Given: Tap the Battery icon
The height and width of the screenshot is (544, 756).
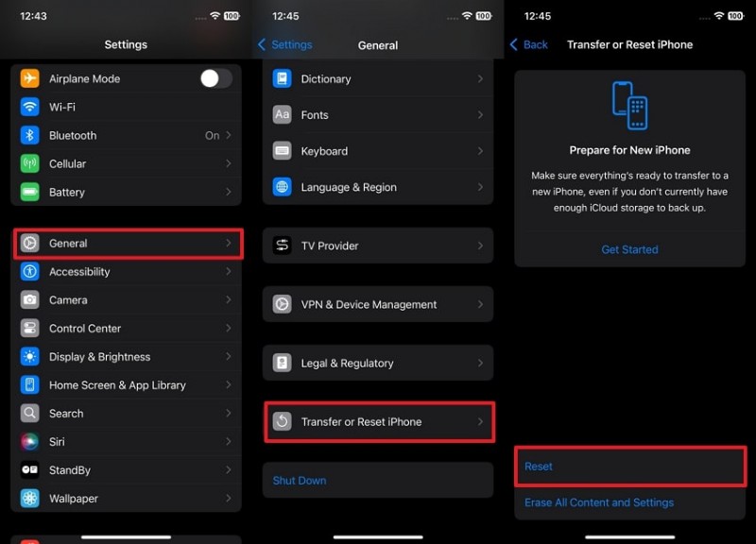Looking at the screenshot, I should pyautogui.click(x=30, y=193).
